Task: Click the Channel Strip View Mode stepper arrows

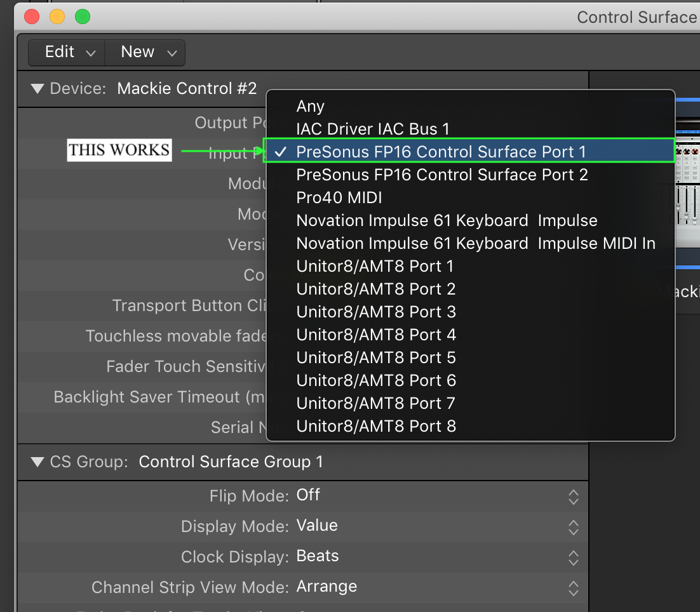Action: pos(574,588)
